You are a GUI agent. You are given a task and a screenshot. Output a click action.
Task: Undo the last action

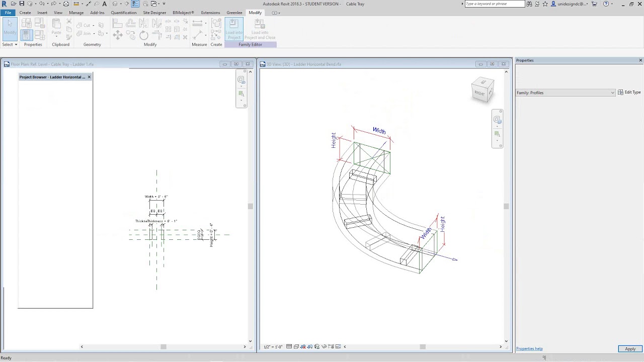point(42,4)
